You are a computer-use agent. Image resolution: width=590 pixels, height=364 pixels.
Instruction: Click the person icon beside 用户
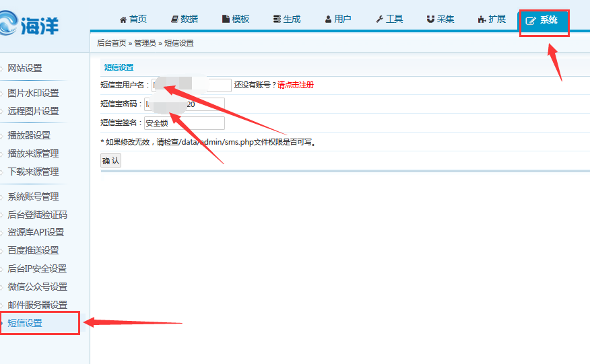tap(328, 20)
